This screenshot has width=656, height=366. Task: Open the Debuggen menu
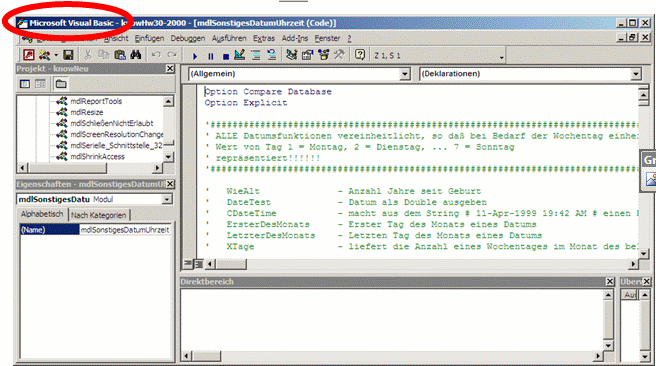(187, 38)
